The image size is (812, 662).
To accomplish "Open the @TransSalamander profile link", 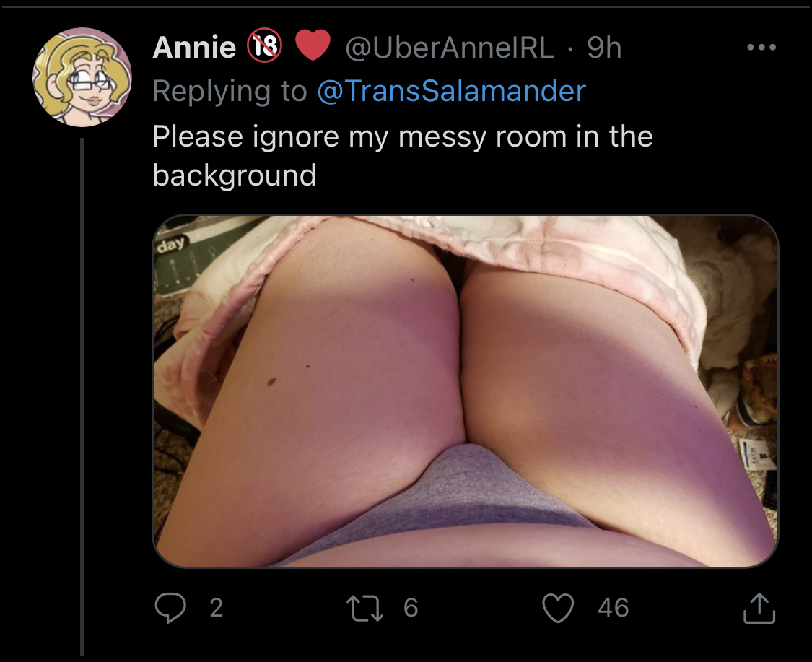I will click(x=451, y=91).
